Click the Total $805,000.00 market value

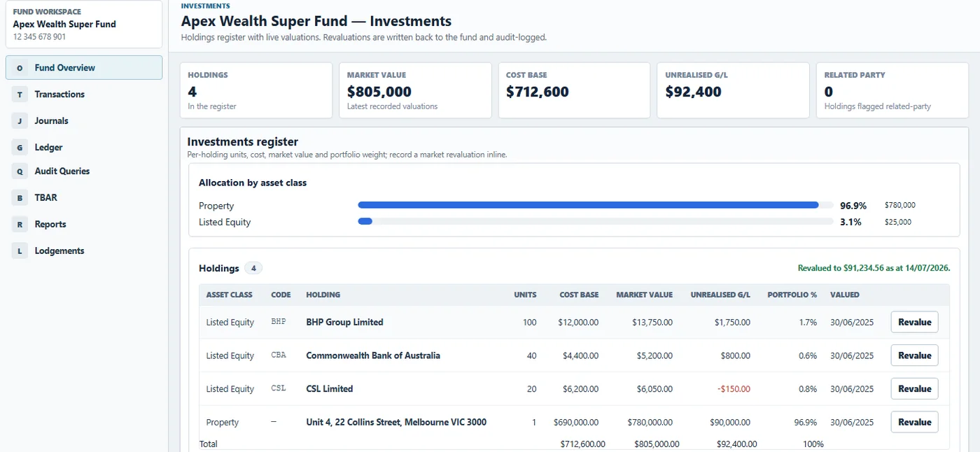[657, 444]
